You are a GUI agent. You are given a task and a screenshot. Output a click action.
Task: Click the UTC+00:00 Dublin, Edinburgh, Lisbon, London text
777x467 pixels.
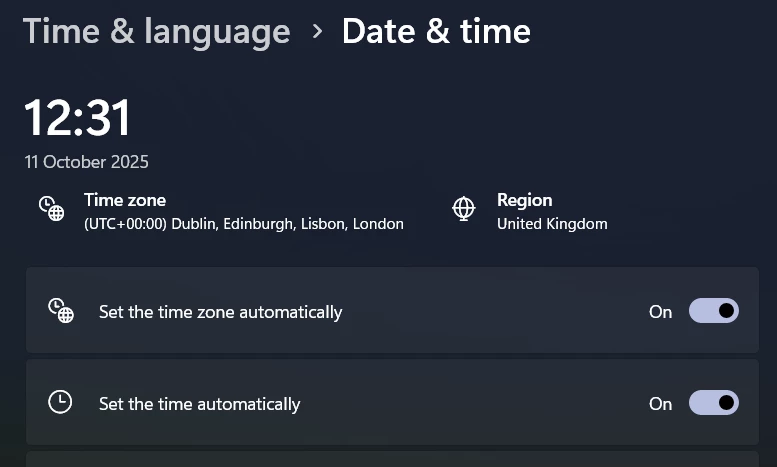(244, 224)
